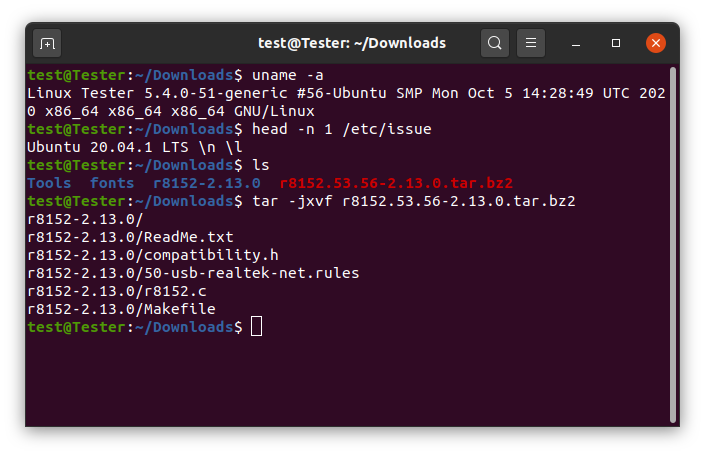Minimize the terminal window

pyautogui.click(x=576, y=44)
